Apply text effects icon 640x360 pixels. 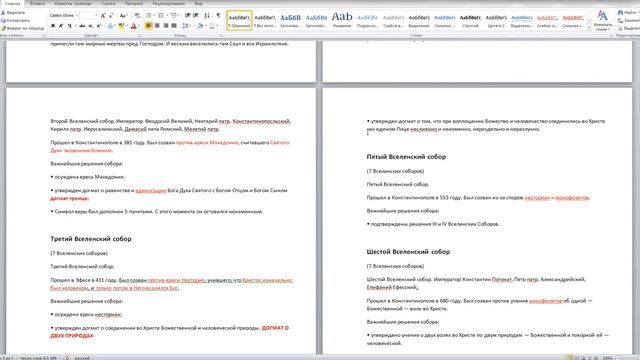pyautogui.click(x=110, y=26)
